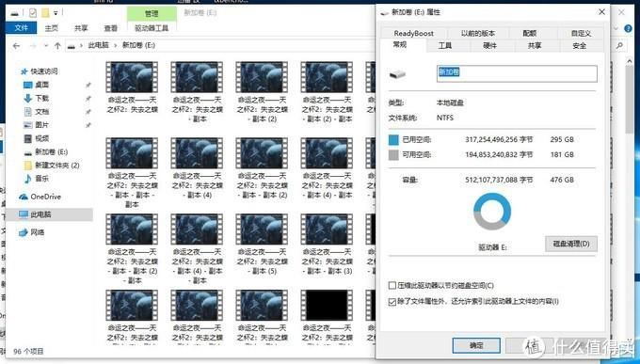Viewport: 640px width, 364px height.
Task: Select 网络 in navigation pane
Action: click(38, 232)
